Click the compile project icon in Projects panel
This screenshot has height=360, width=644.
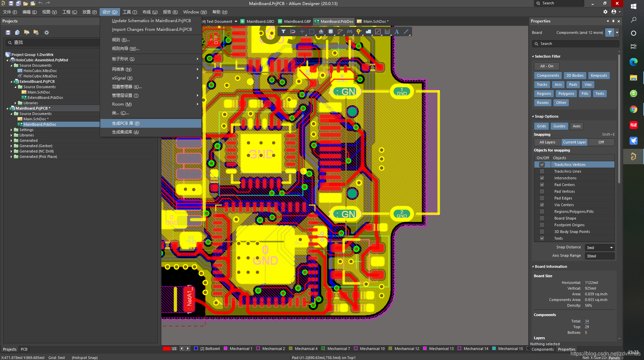[17, 33]
